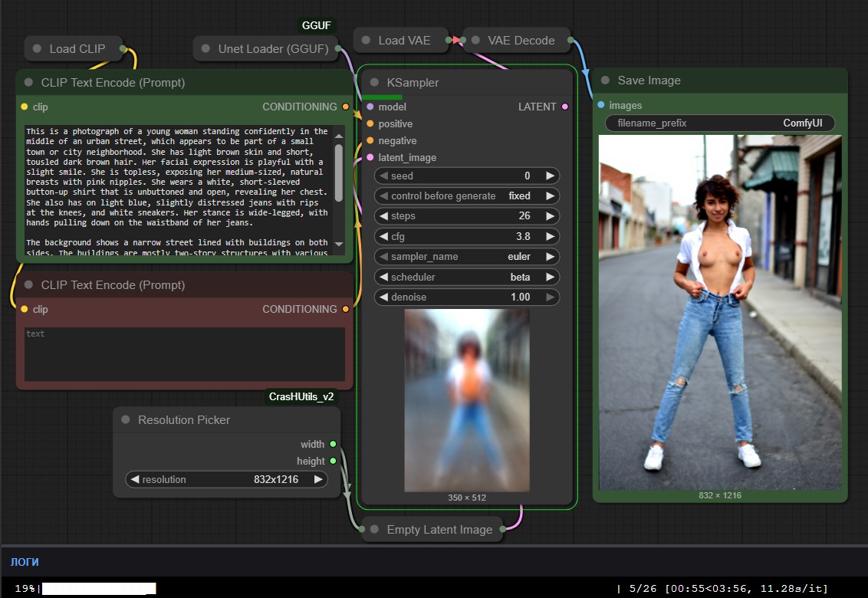Collapse the Resolution Picker node dot
Image resolution: width=868 pixels, height=598 pixels.
126,419
